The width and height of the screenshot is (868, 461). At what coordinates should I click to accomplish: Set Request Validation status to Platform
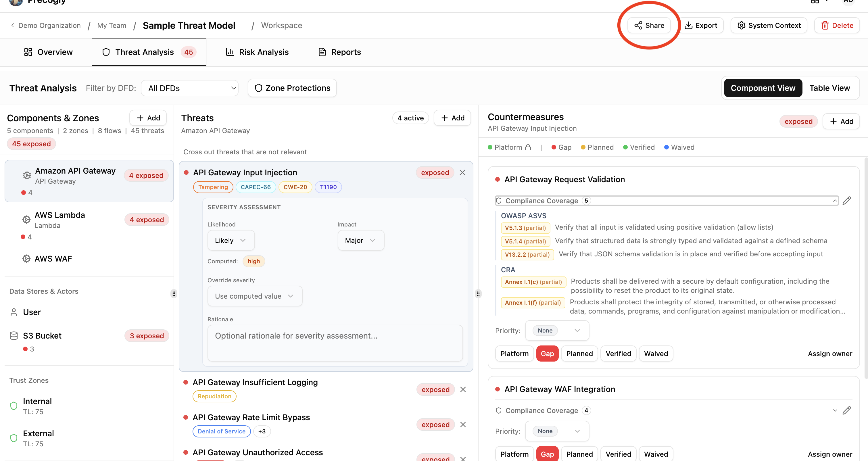[514, 354]
